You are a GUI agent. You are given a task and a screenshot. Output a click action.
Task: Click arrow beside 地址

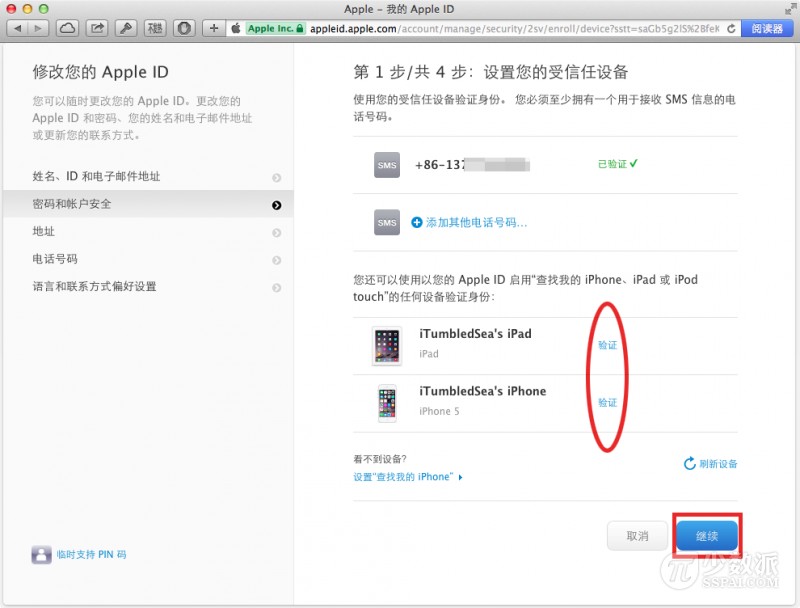pyautogui.click(x=277, y=233)
